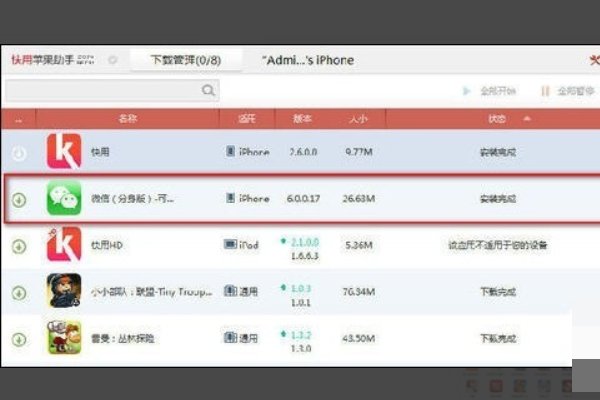Select the 快用HD app name text

click(107, 245)
